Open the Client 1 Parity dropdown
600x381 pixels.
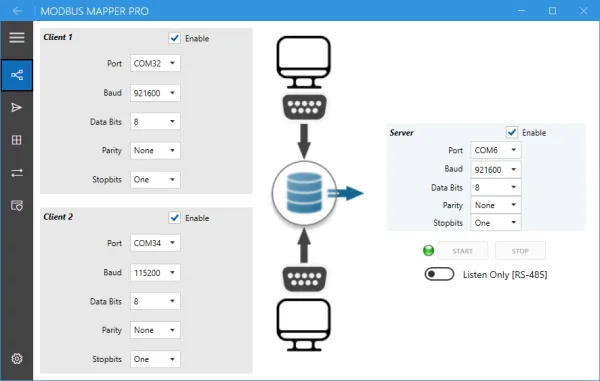click(155, 150)
